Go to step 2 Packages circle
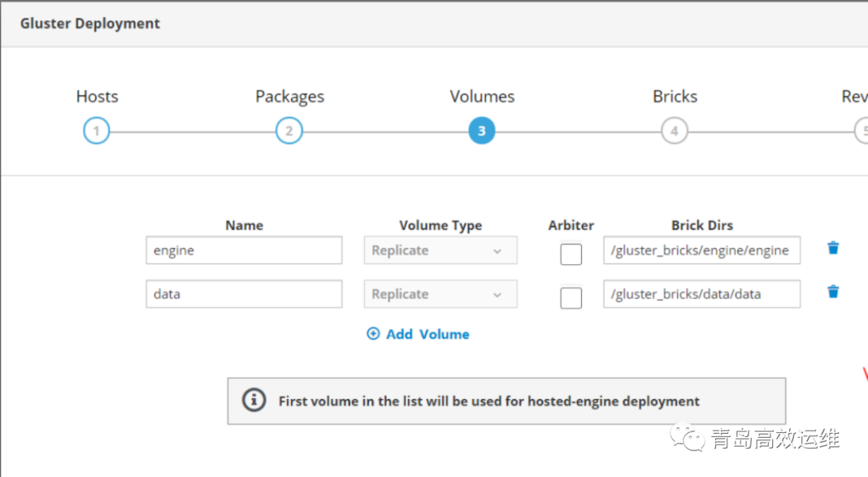The width and height of the screenshot is (868, 477). pyautogui.click(x=289, y=131)
